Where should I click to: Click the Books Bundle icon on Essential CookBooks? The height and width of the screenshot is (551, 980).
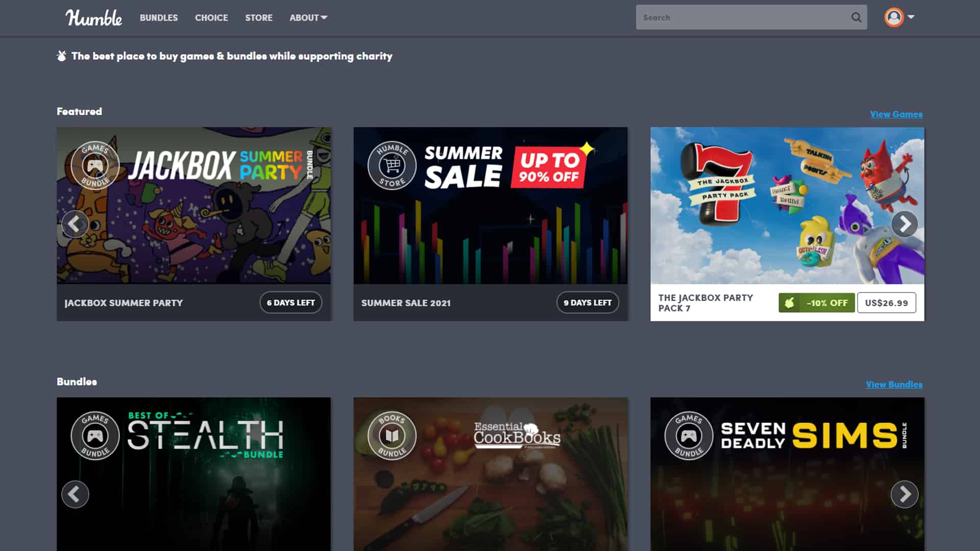(391, 435)
